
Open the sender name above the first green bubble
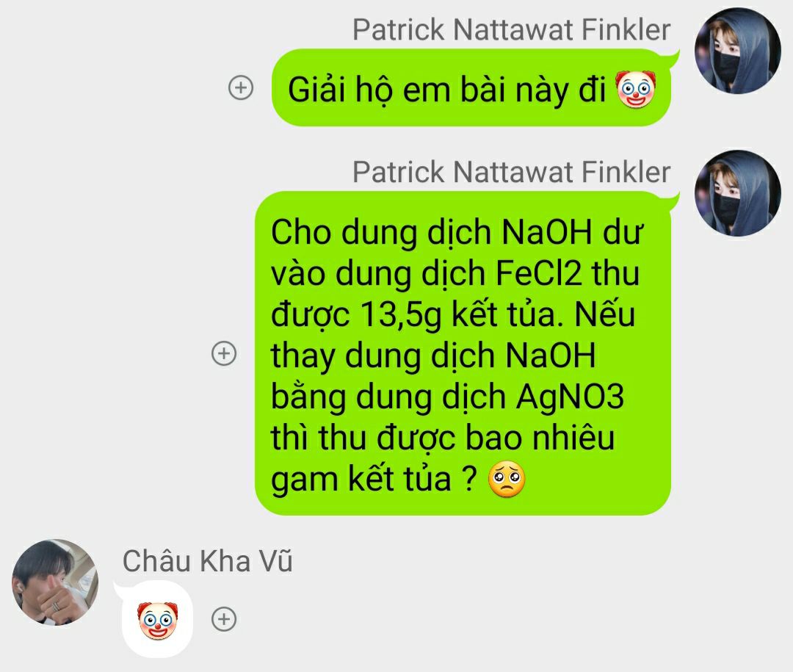pos(511,29)
